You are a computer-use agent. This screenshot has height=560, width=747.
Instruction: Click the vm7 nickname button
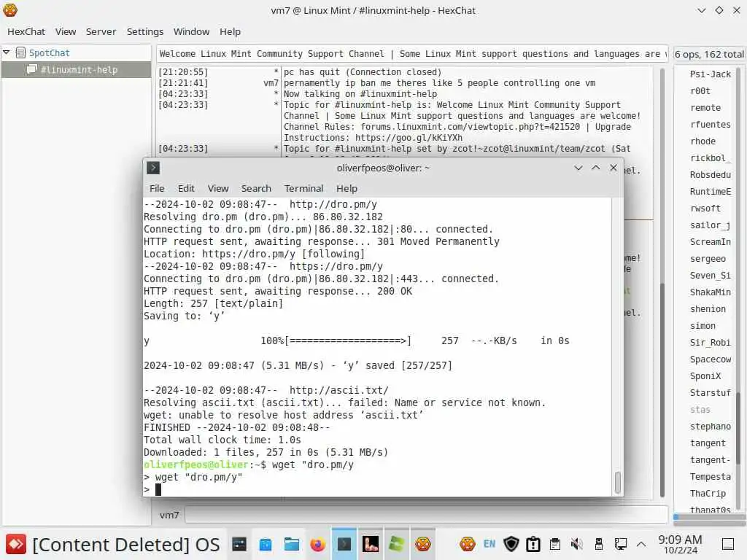(169, 515)
